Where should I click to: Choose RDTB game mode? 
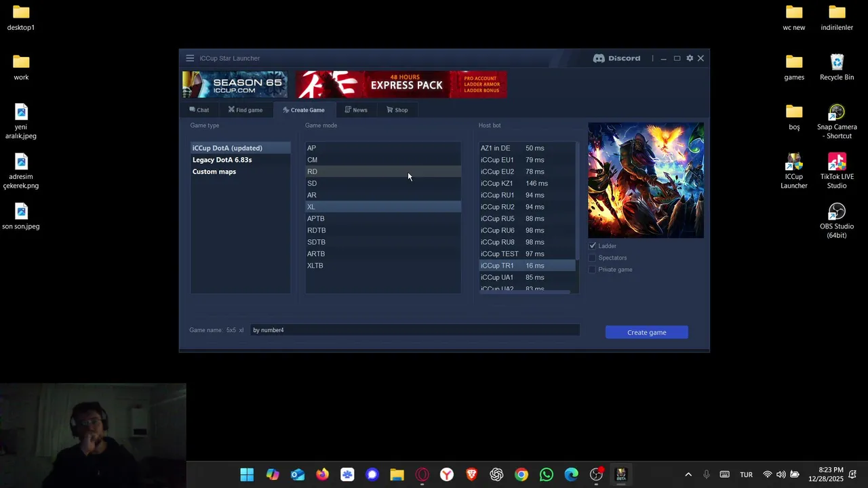tap(383, 230)
